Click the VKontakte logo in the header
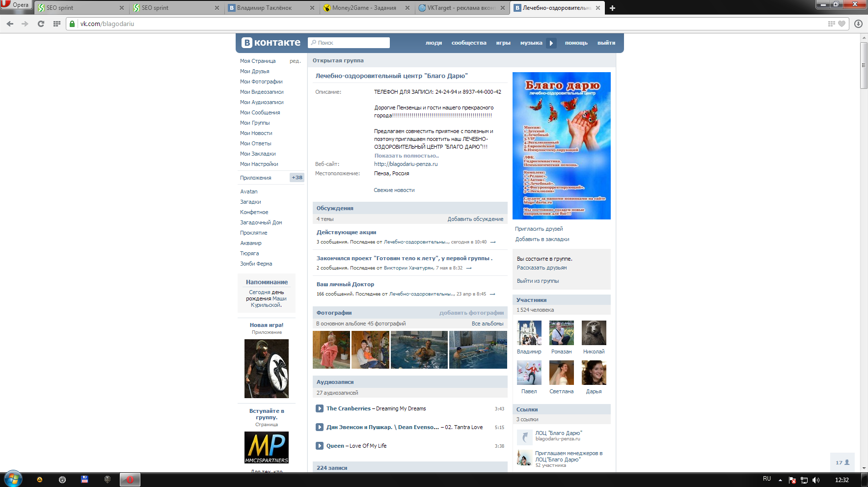This screenshot has width=868, height=487. click(271, 43)
